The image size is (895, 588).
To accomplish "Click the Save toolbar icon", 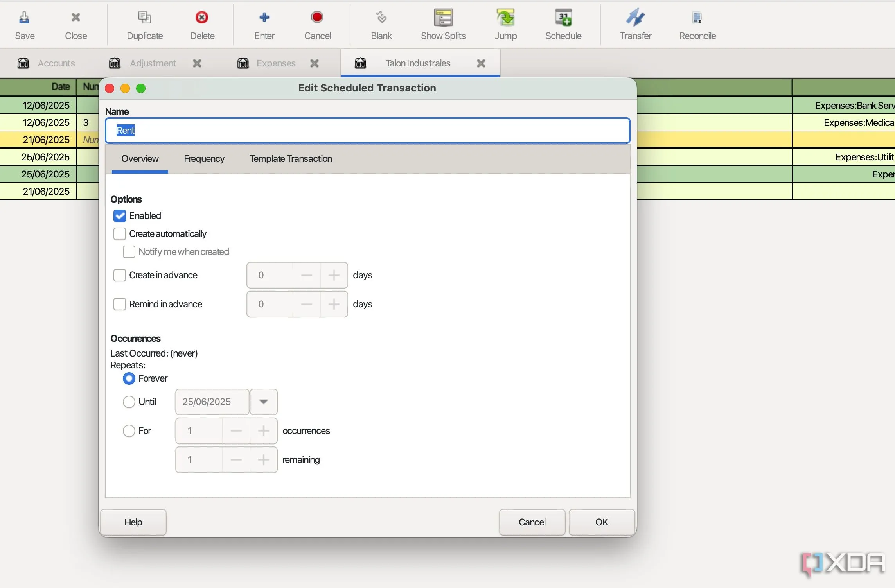I will pyautogui.click(x=24, y=18).
